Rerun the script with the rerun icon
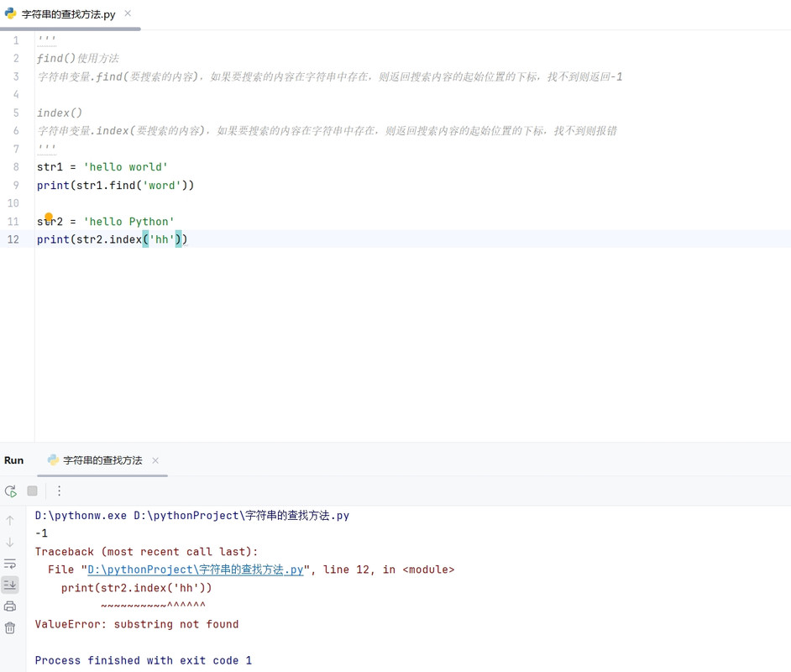Screen dimensions: 791x672 [x=11, y=491]
